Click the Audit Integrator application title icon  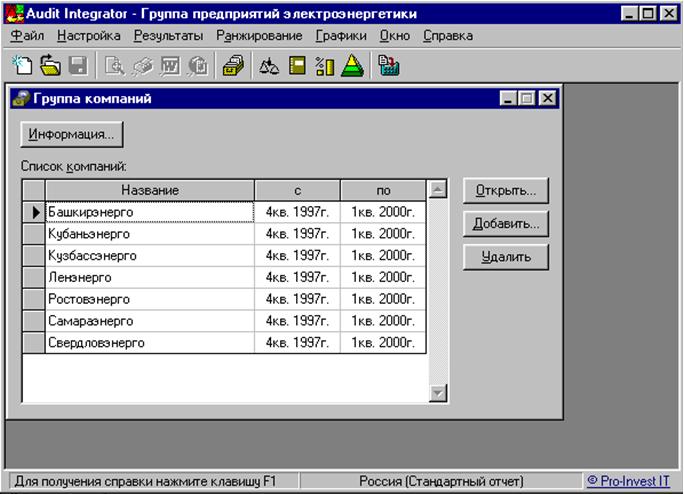point(14,14)
